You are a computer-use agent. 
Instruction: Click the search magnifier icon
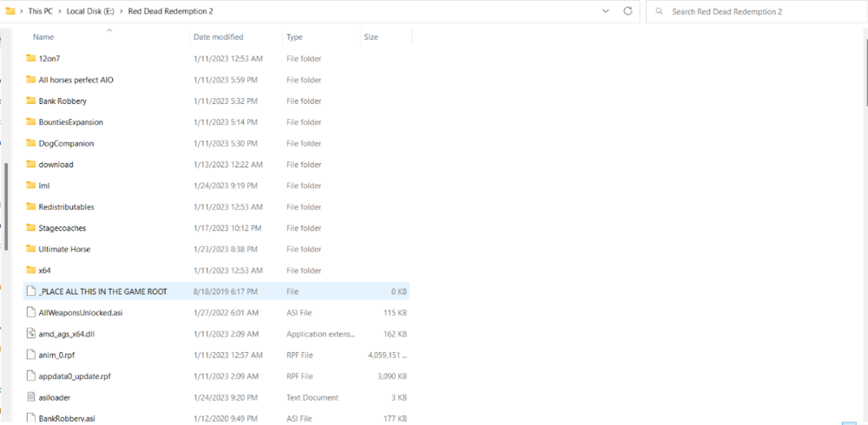[661, 11]
